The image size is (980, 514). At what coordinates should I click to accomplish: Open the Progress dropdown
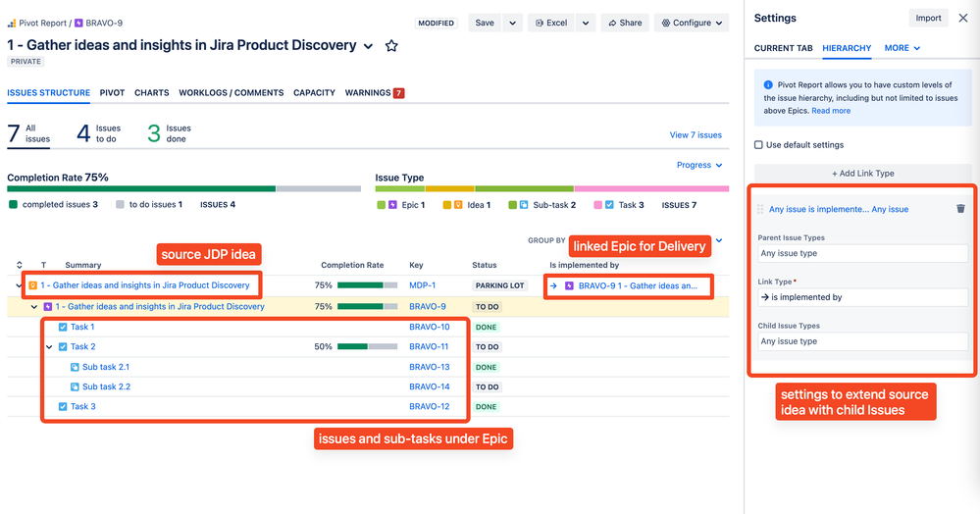pyautogui.click(x=699, y=165)
